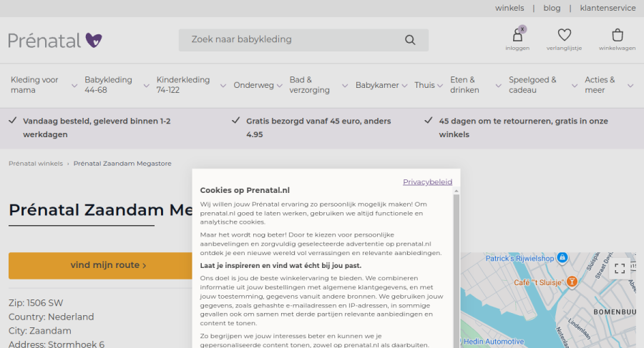This screenshot has width=644, height=348.
Task: Click 'Cookies op Prenatal.nl' heading
Action: point(245,190)
